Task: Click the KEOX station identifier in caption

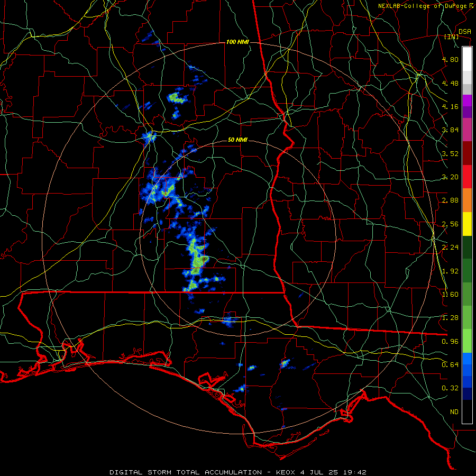Action: (286, 472)
